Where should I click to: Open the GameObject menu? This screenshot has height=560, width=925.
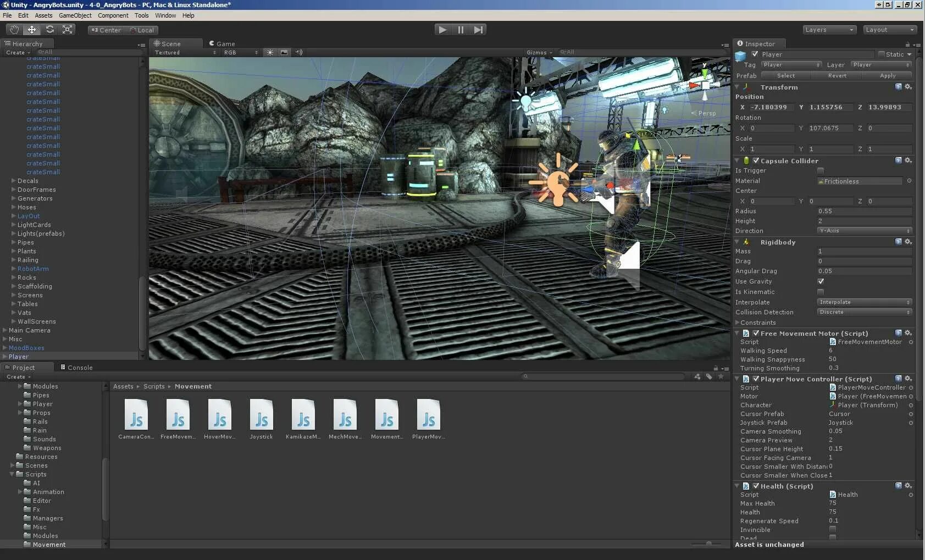75,15
